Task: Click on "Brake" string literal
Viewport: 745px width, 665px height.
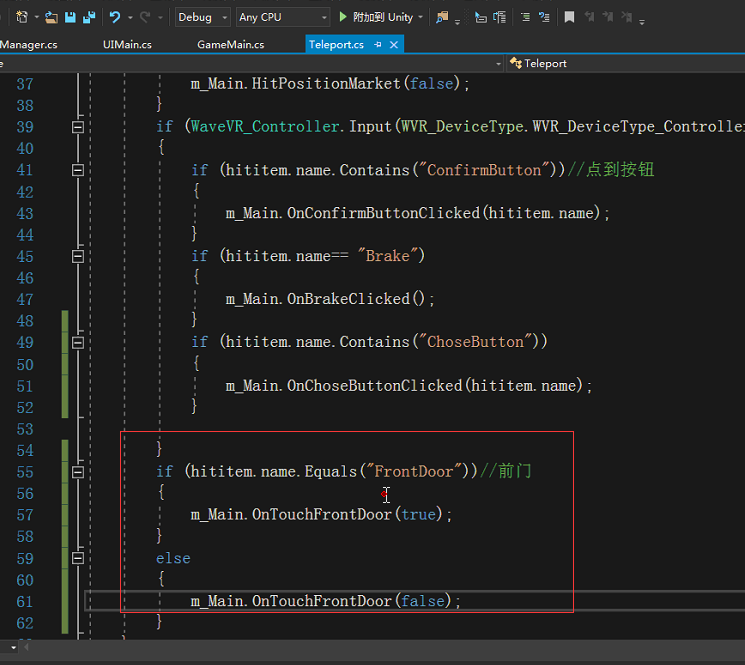Action: (x=388, y=256)
